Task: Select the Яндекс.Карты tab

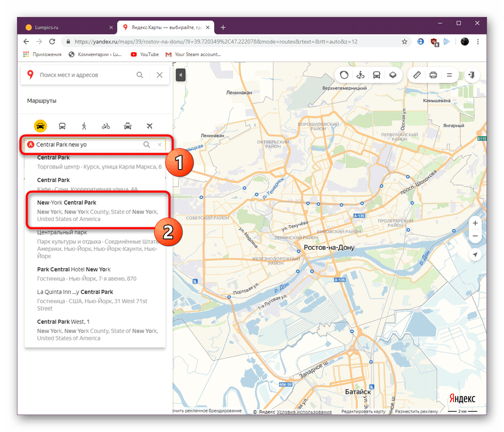Action: point(166,28)
